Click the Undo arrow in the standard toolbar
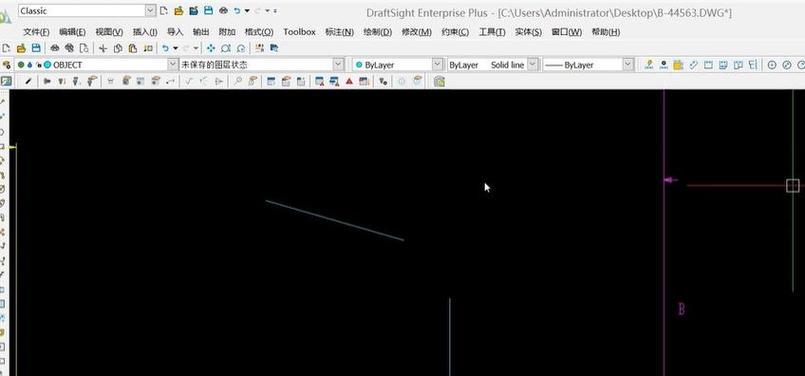Screen dimensions: 805x376 coord(165,48)
